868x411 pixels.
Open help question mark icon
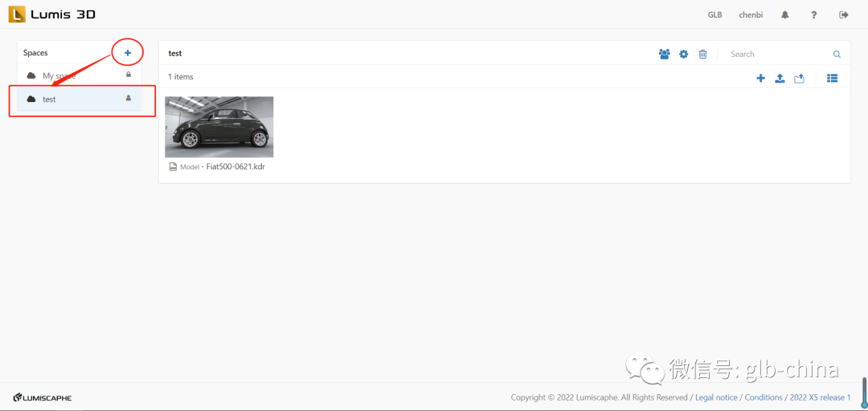[813, 15]
